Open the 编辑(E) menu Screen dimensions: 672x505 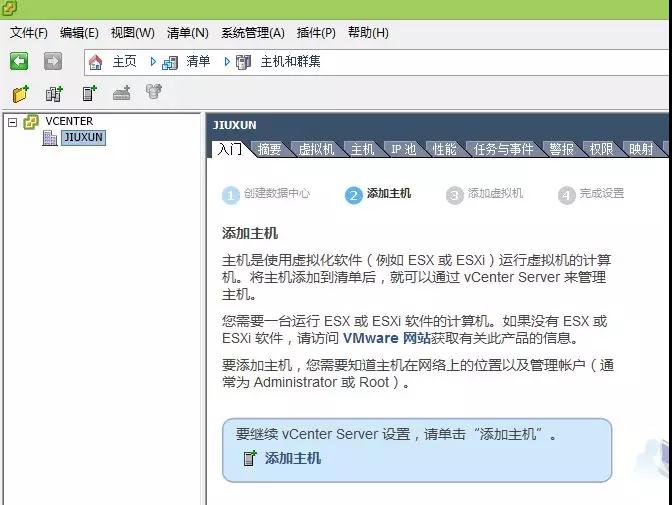(x=79, y=33)
